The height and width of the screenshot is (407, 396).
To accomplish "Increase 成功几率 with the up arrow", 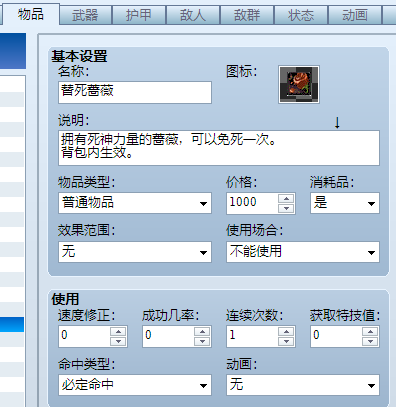I will point(202,331).
